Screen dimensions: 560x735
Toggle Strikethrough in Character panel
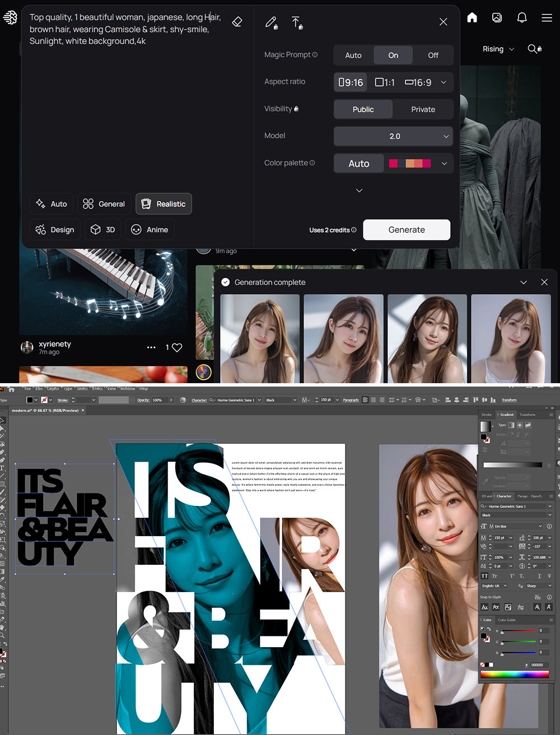click(x=549, y=576)
